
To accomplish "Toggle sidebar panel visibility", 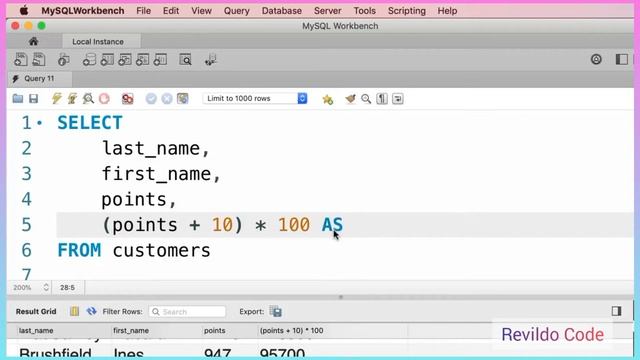I will [x=622, y=60].
